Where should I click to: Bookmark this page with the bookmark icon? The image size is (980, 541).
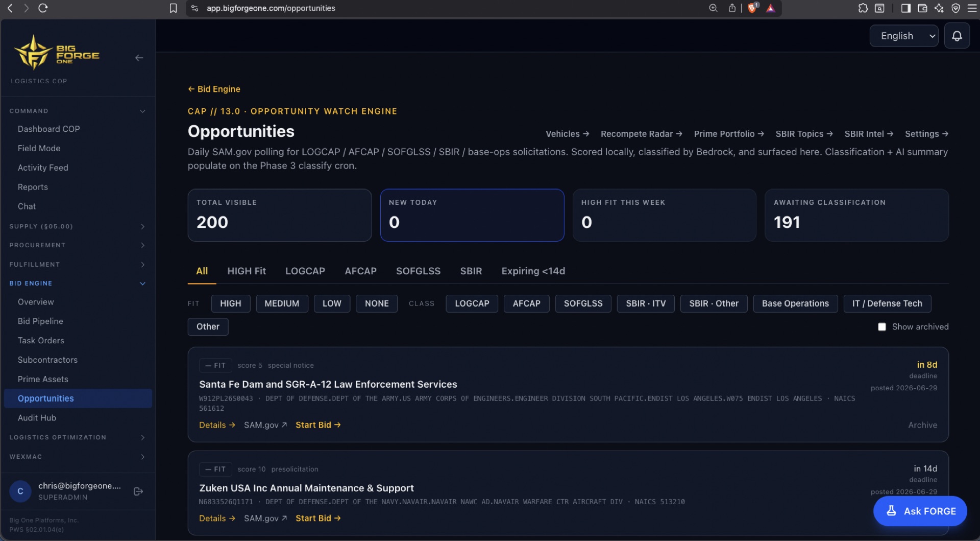pos(173,8)
